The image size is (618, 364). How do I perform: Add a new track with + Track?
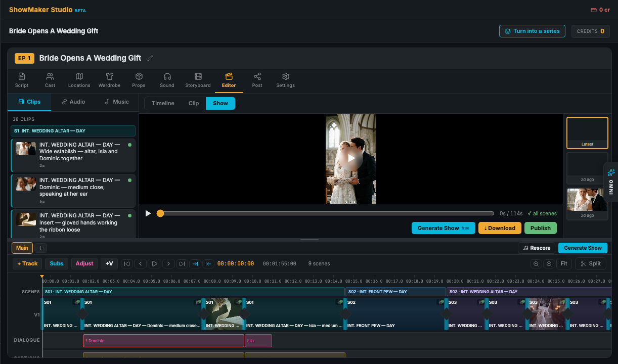pyautogui.click(x=27, y=263)
